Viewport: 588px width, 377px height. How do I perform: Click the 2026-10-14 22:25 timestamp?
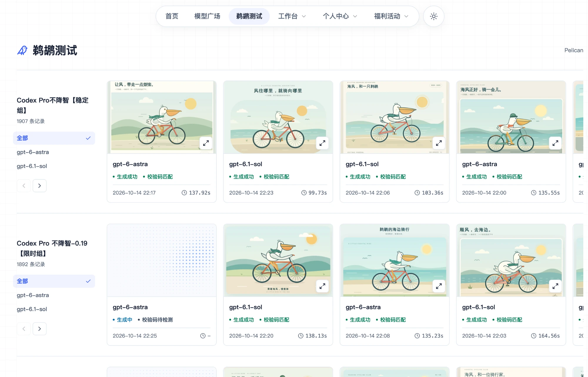click(135, 336)
